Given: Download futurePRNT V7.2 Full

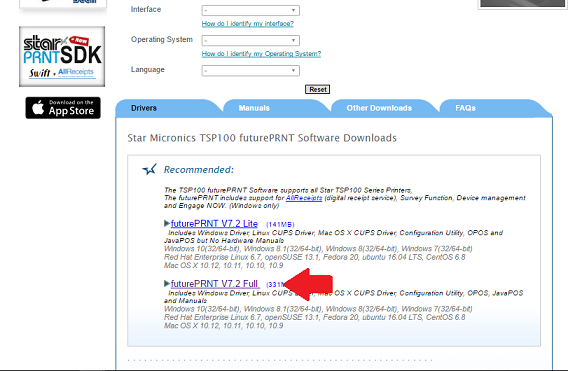Looking at the screenshot, I should [214, 284].
